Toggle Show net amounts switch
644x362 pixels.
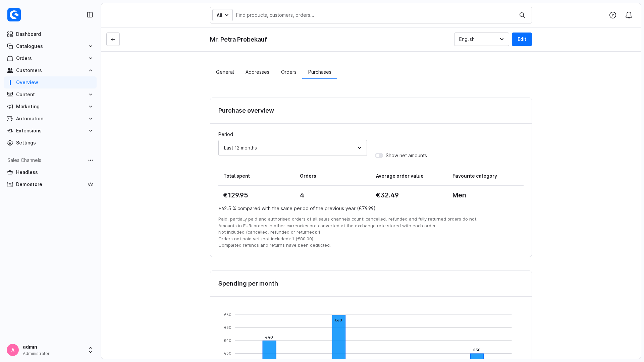pos(379,156)
